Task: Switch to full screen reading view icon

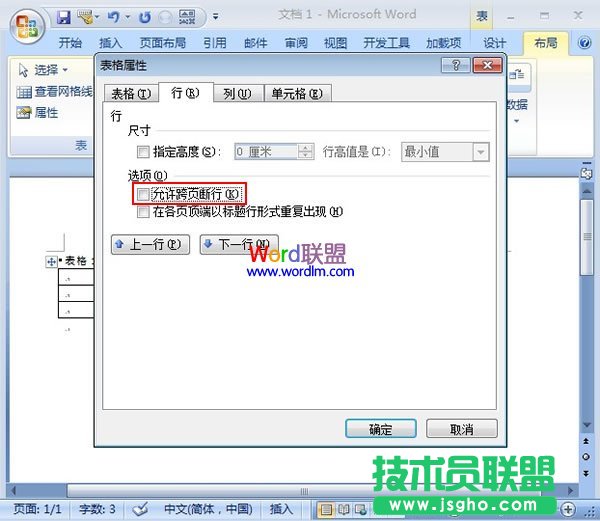Action: click(x=344, y=510)
